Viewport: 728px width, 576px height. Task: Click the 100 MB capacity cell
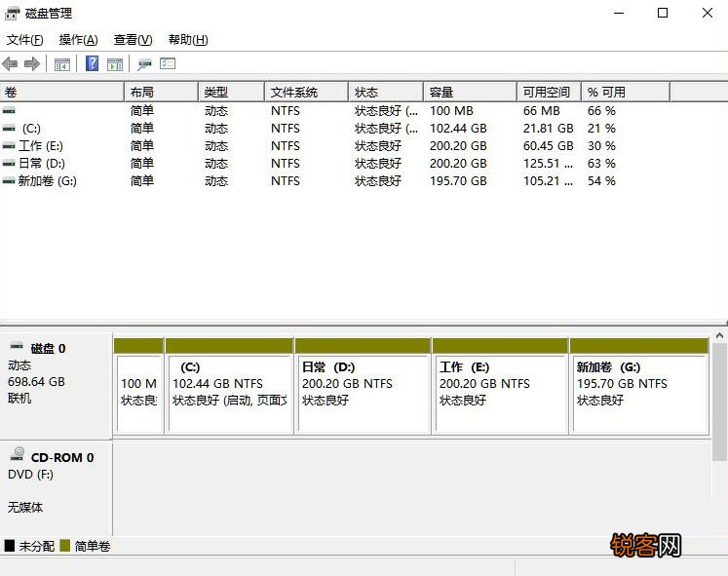point(451,111)
